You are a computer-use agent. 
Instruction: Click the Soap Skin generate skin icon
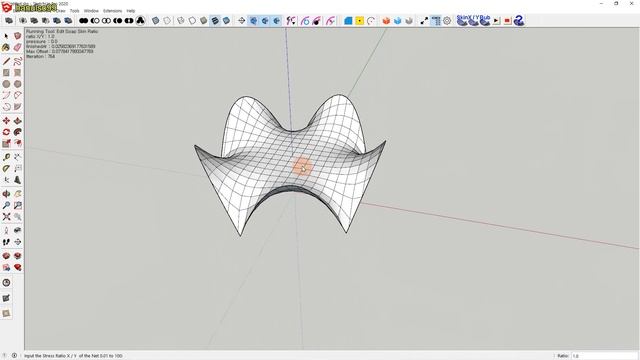coord(462,20)
